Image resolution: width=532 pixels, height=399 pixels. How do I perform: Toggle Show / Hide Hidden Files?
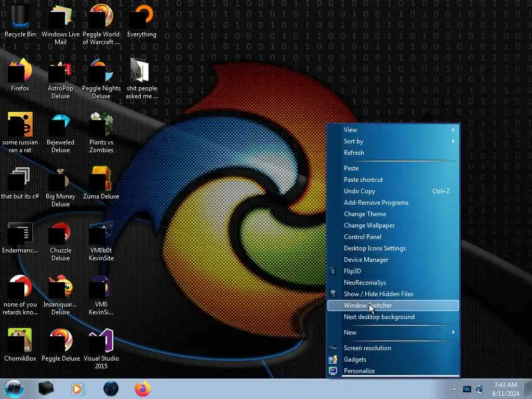coord(393,294)
